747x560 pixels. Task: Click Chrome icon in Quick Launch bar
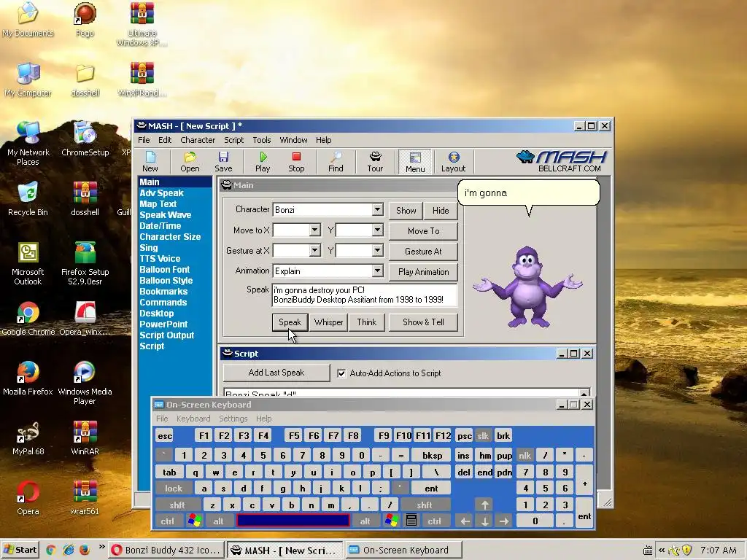click(x=51, y=550)
